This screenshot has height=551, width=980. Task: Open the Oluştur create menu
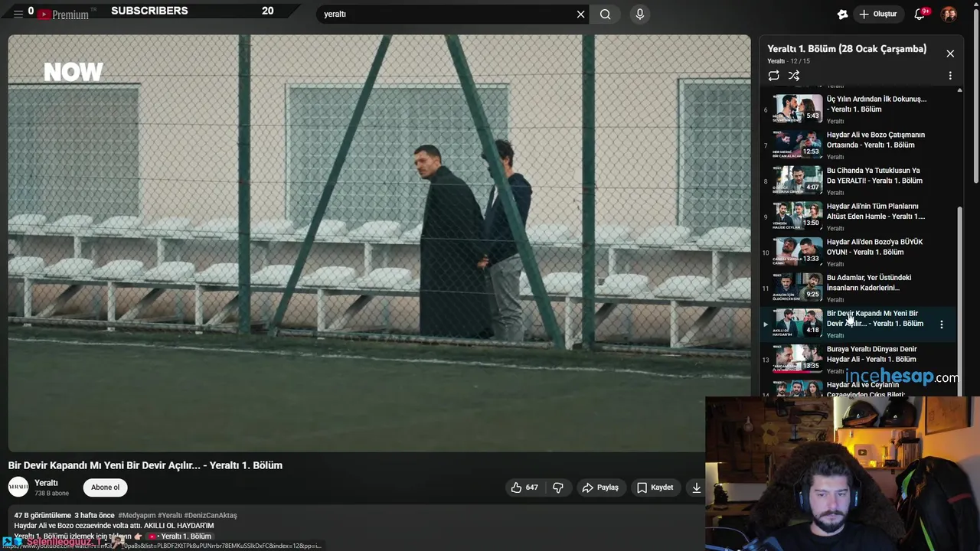[877, 14]
